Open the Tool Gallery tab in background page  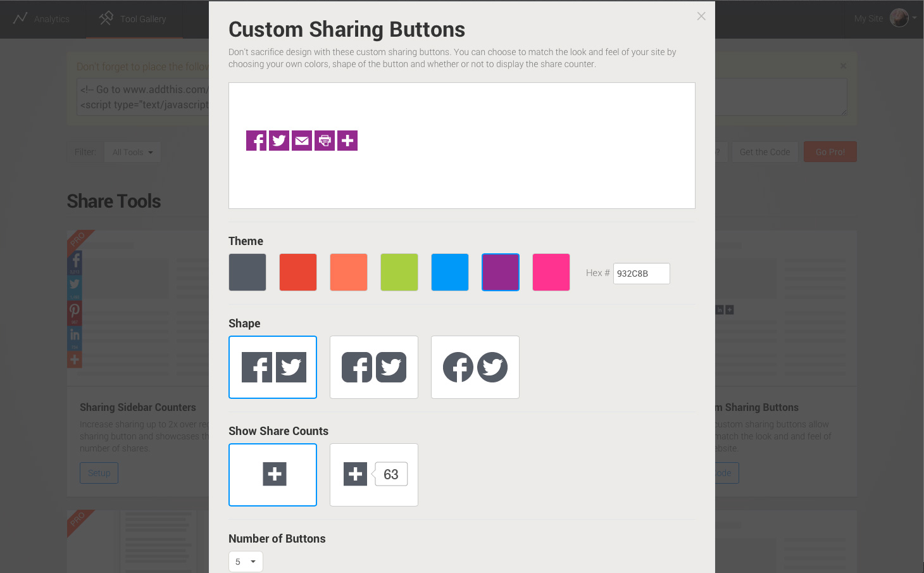tap(134, 19)
